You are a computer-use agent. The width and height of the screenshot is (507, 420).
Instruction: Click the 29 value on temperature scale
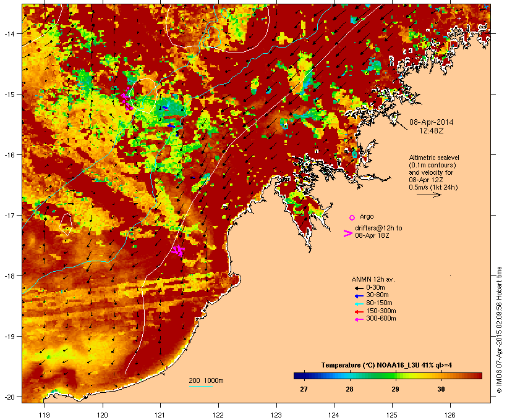pyautogui.click(x=395, y=389)
